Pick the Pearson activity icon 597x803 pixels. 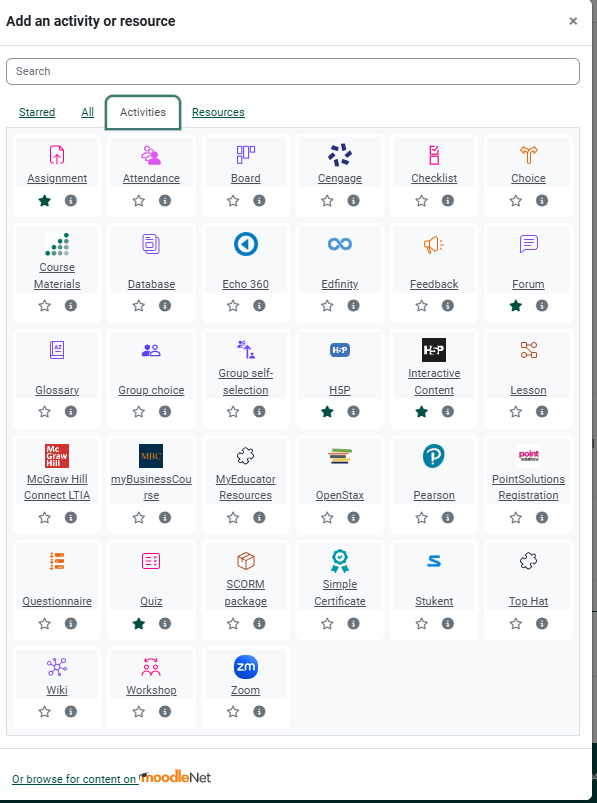pyautogui.click(x=434, y=456)
